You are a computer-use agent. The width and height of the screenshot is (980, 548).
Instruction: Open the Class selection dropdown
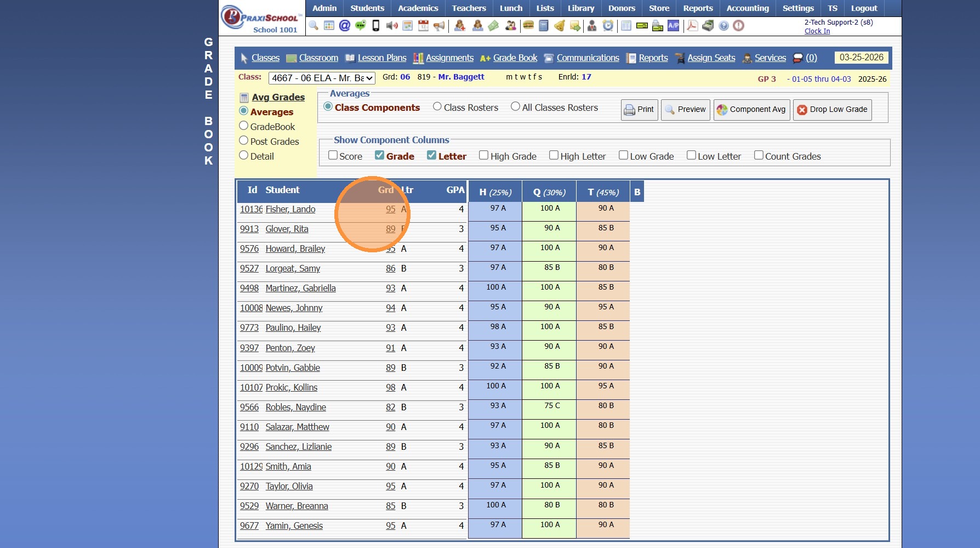tap(322, 78)
